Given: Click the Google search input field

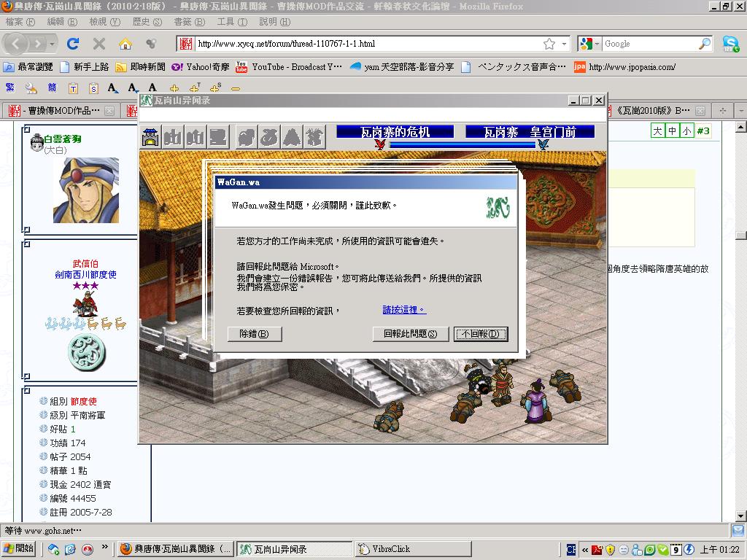Looking at the screenshot, I should (650, 44).
